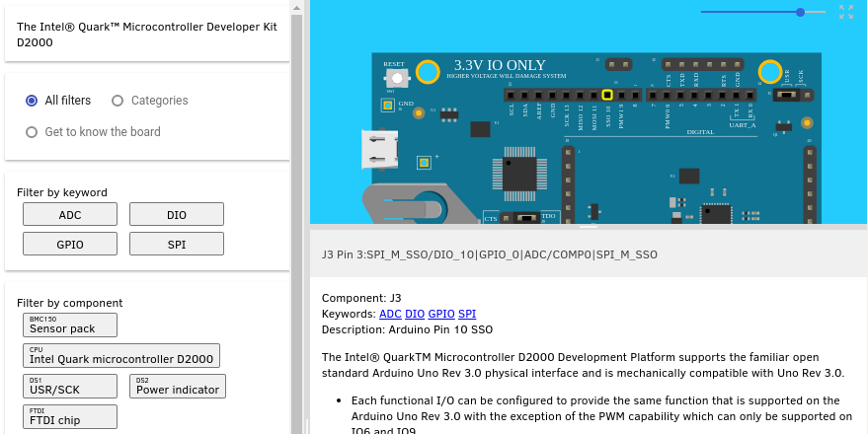868x434 pixels.
Task: Select the T1 square chip near the USB
Action: click(480, 129)
